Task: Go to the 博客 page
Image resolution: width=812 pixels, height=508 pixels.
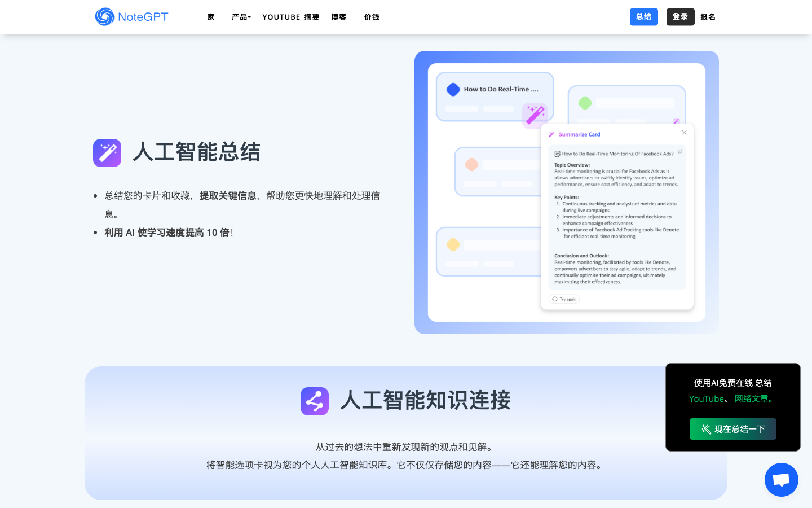Action: coord(338,17)
